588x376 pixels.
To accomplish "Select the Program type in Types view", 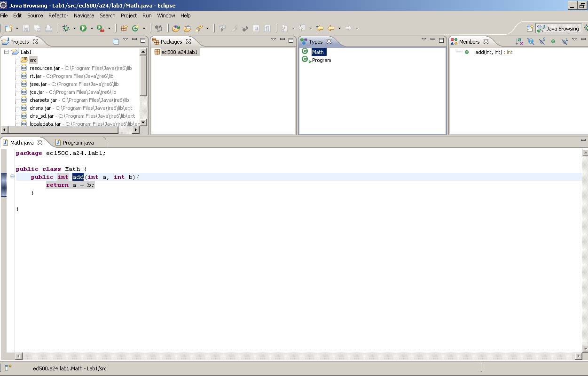I will click(x=321, y=60).
